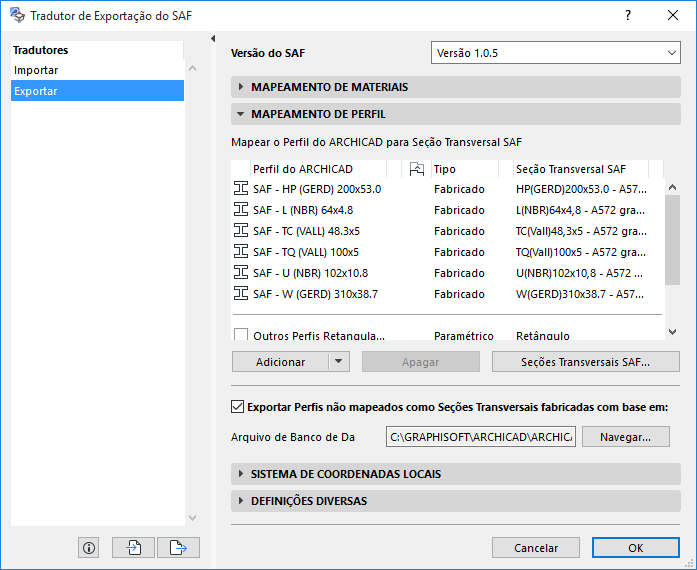697x570 pixels.
Task: Click the column header icon beside Tipo
Action: tap(417, 169)
